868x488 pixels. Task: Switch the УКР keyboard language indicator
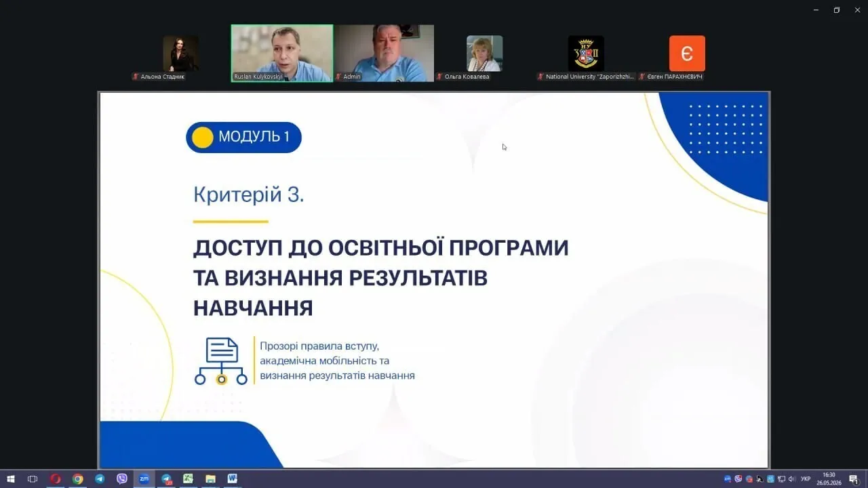(806, 479)
